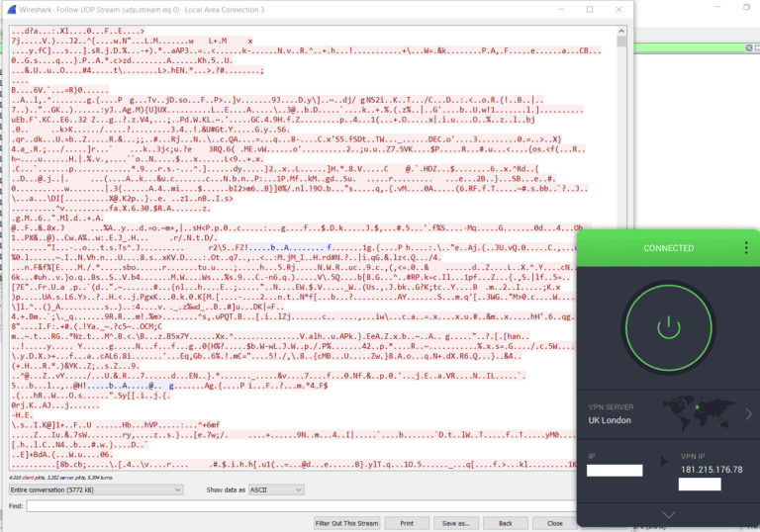Open the VPN server selection chevron

(x=748, y=413)
